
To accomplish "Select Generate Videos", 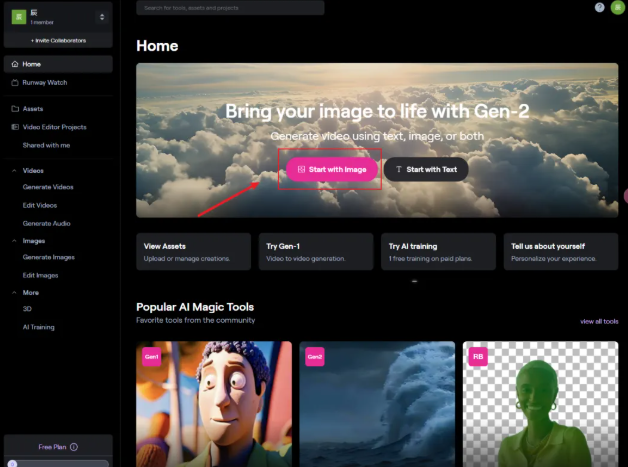I will (48, 187).
